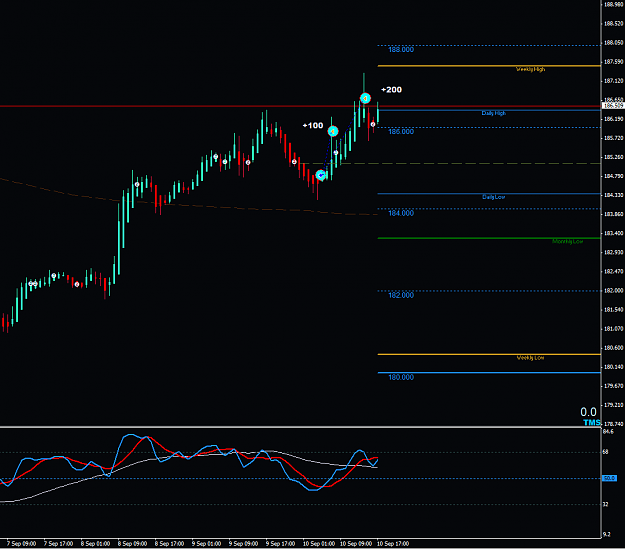625x549 pixels.
Task: Click the 10 Sep 01:00 time label
Action: [x=319, y=544]
